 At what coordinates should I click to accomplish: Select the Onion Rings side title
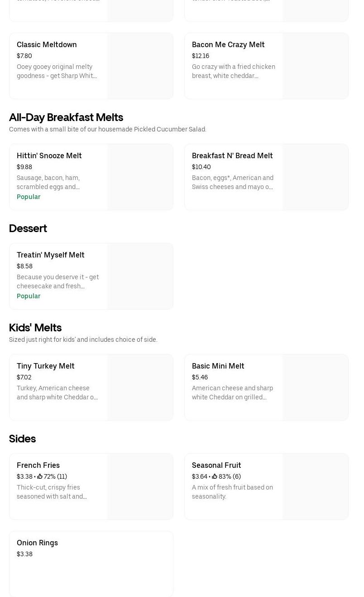click(x=37, y=543)
